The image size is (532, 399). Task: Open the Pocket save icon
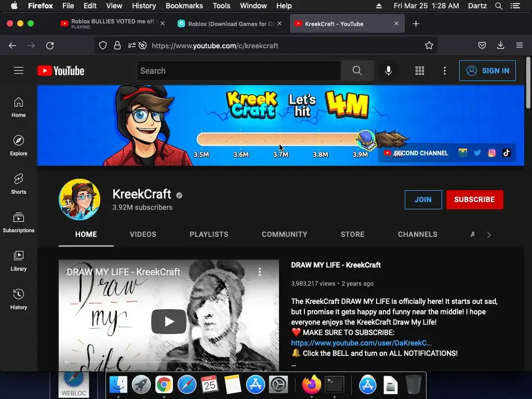click(x=482, y=46)
